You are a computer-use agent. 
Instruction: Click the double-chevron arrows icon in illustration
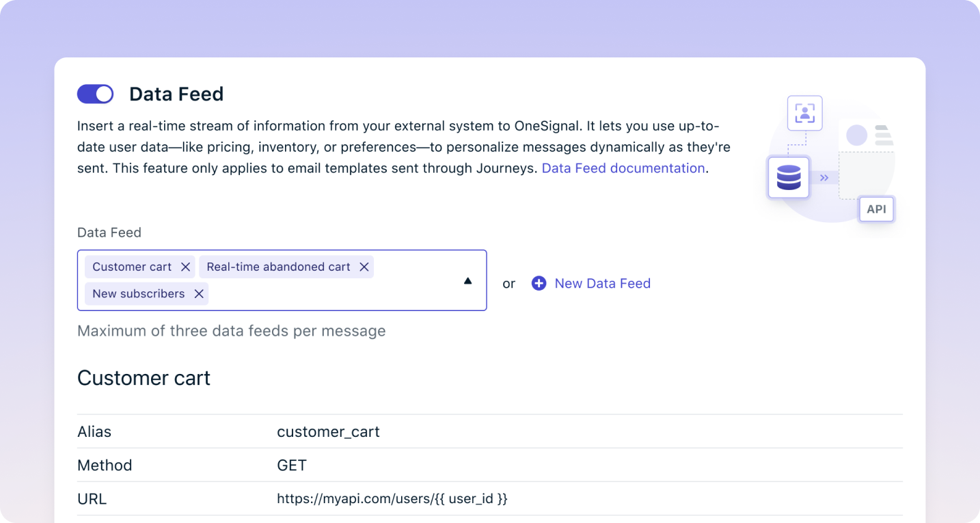[824, 178]
